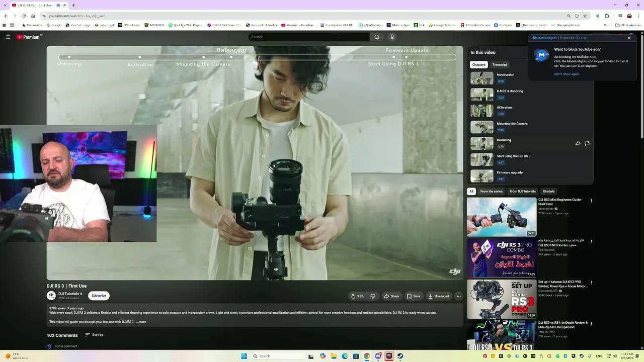Viewport: 644px width, 362px height.
Task: Open a new browser tab
Action: coord(73,5)
